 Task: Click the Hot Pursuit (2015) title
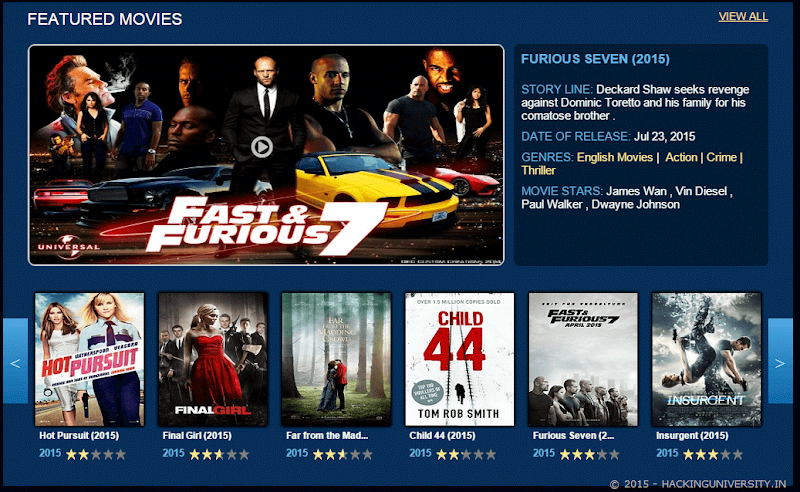point(79,435)
